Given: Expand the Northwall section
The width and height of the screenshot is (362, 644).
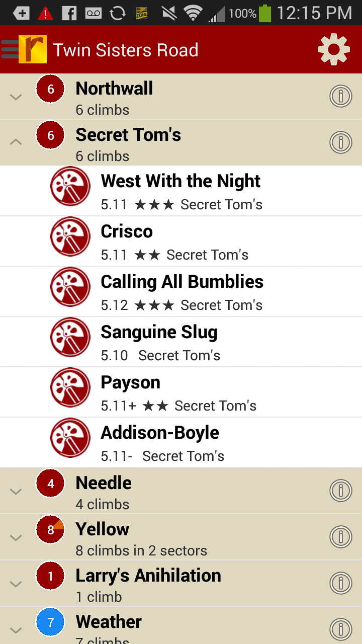Looking at the screenshot, I should click(16, 97).
